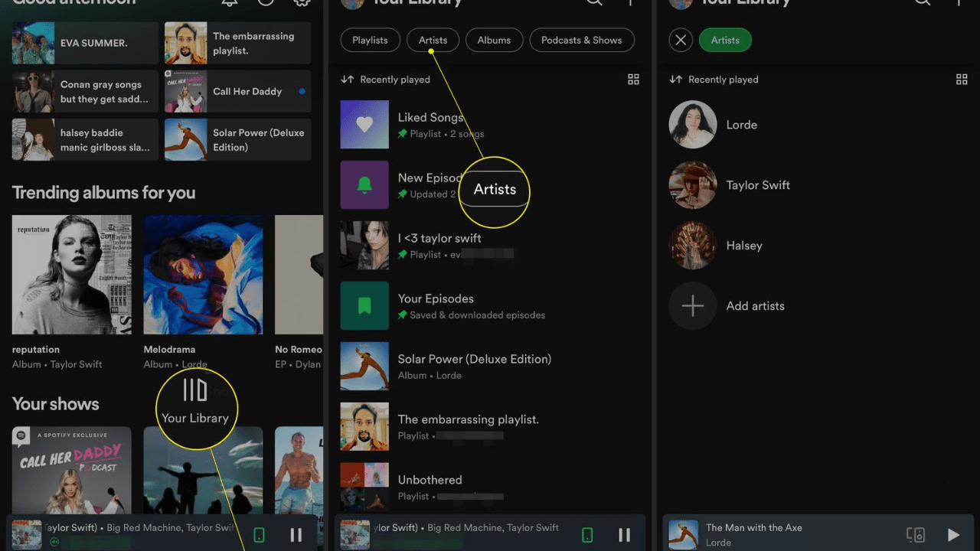
Task: Open Melodrama album cover by Lorde
Action: coord(203,275)
